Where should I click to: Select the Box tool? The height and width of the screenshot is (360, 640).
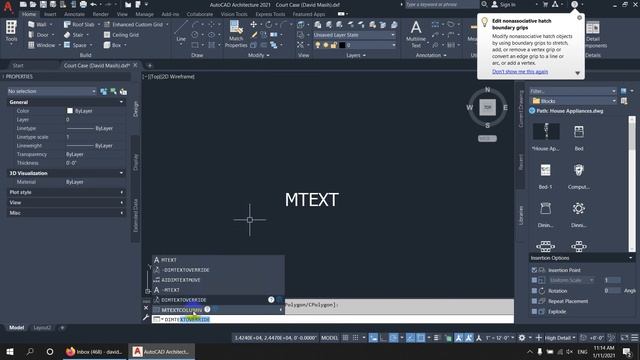pyautogui.click(x=112, y=45)
